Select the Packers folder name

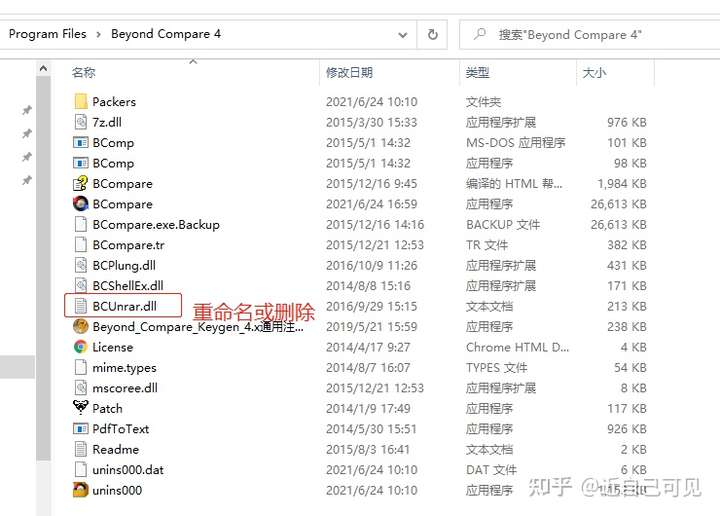(x=114, y=102)
